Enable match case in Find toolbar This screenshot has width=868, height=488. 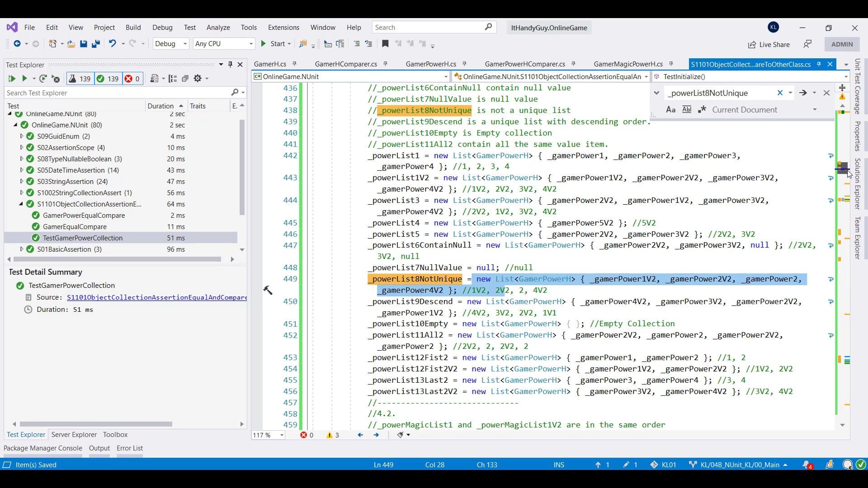[x=670, y=109]
